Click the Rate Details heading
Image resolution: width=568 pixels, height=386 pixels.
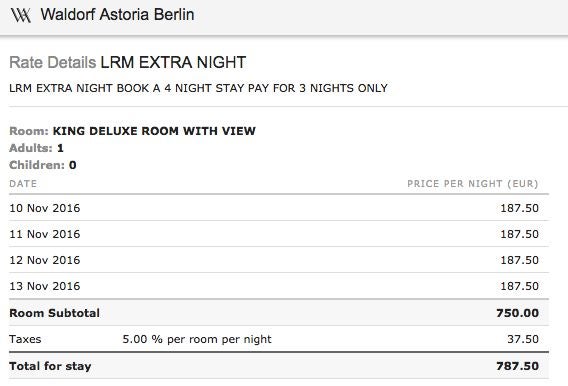[53, 62]
